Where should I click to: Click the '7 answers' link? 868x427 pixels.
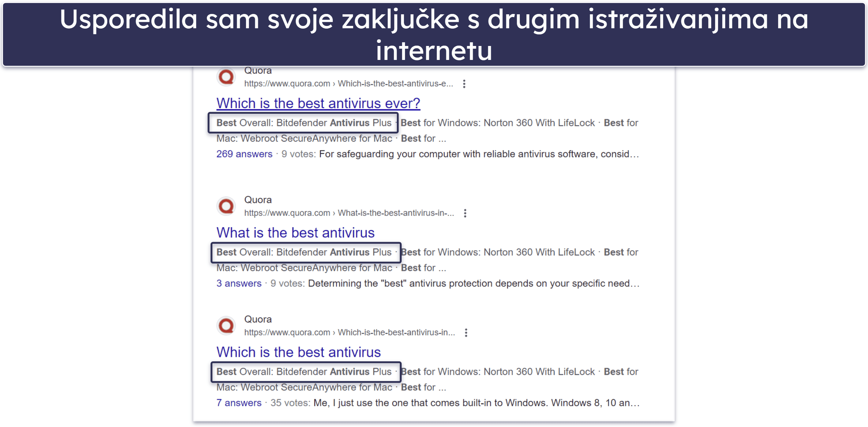click(239, 403)
